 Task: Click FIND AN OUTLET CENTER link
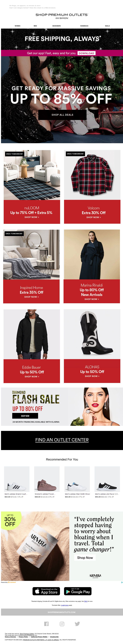[62, 440]
